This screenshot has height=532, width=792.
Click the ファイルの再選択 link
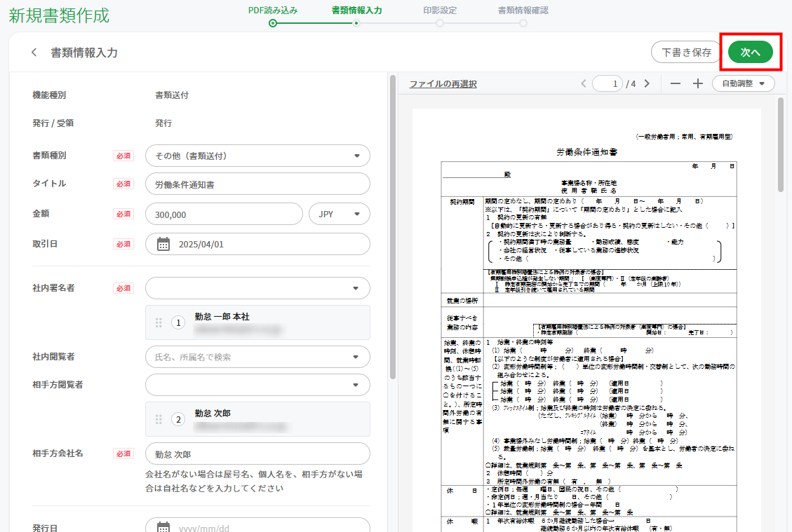443,84
